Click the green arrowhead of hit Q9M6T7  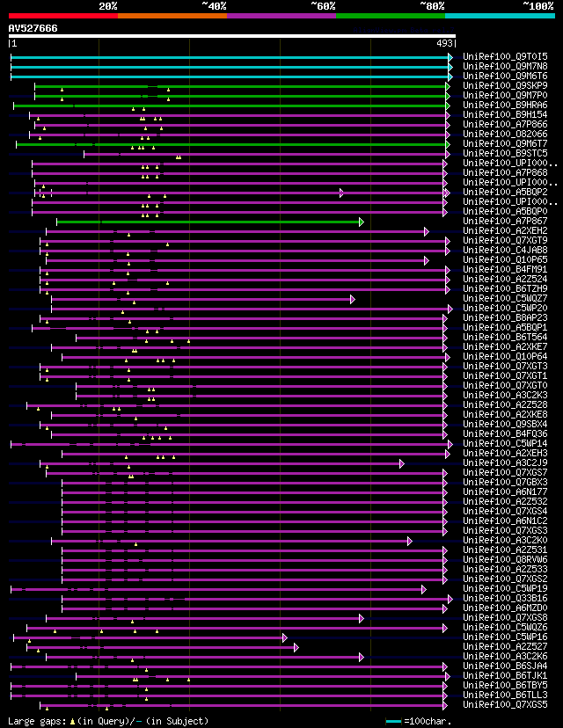pos(448,144)
